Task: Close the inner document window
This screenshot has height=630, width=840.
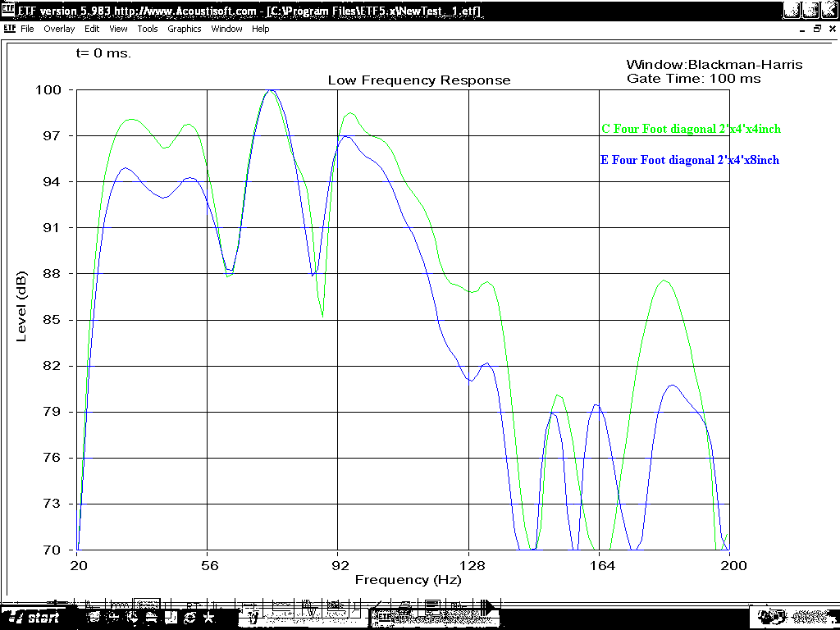Action: tap(831, 29)
